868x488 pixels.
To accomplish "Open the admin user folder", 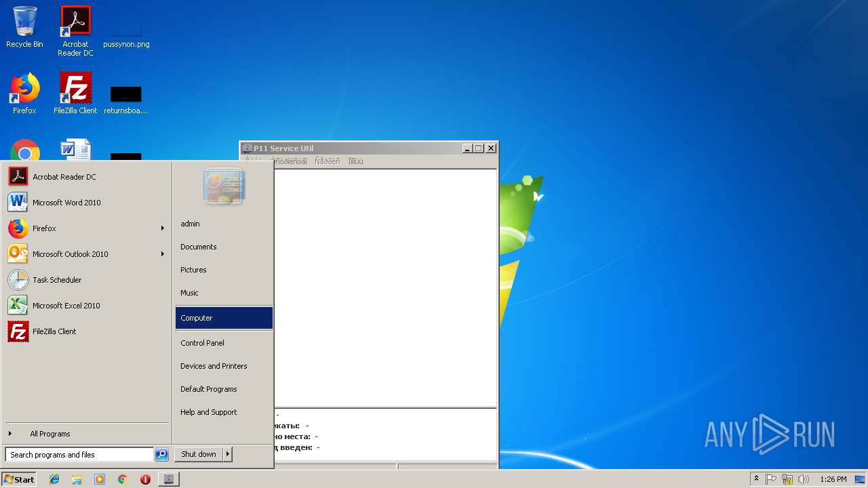I will [x=224, y=224].
